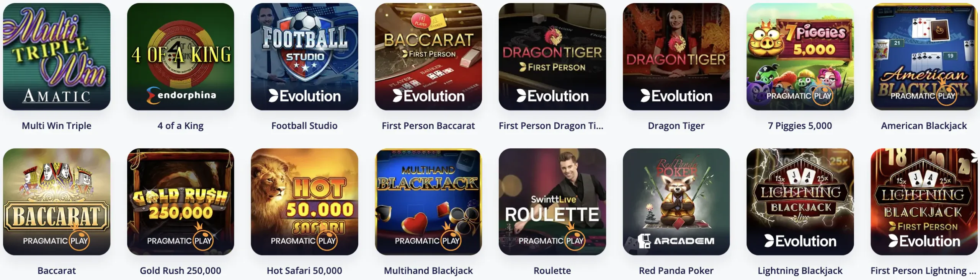Launch the Lightning Blackjack live thumbnail
The height and width of the screenshot is (280, 980).
[800, 202]
